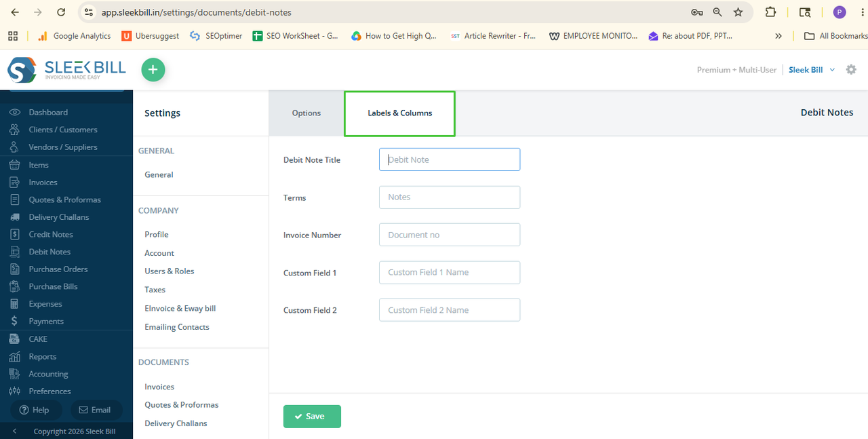Open the SEOptimer bookmark
The height and width of the screenshot is (439, 868).
pos(216,36)
